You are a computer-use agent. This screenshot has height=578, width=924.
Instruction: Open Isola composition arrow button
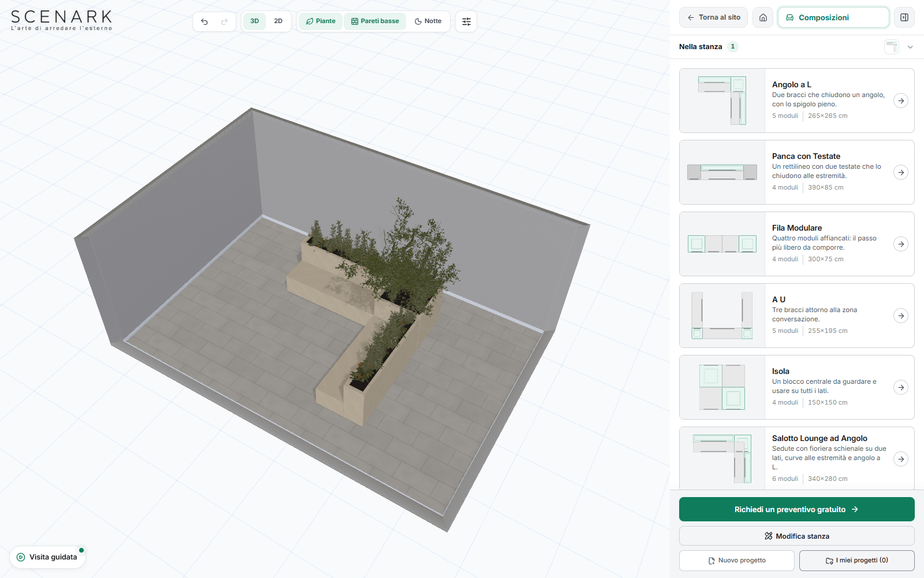click(901, 387)
